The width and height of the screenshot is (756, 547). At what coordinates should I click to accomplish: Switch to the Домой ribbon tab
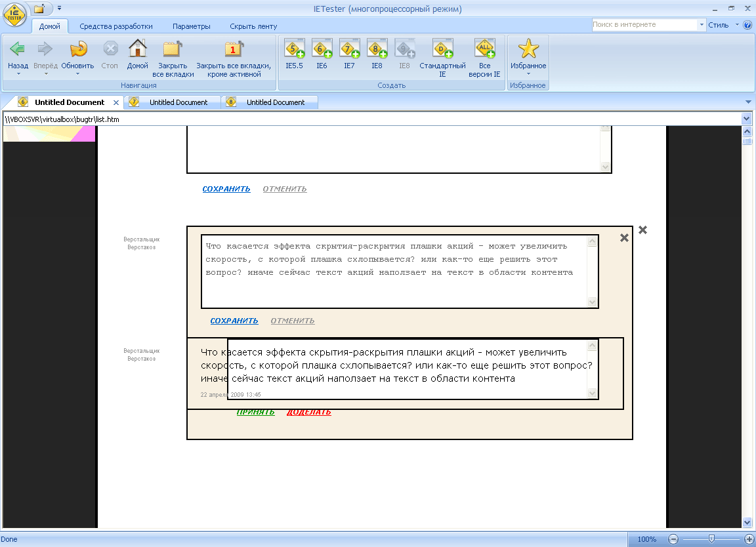pyautogui.click(x=50, y=26)
